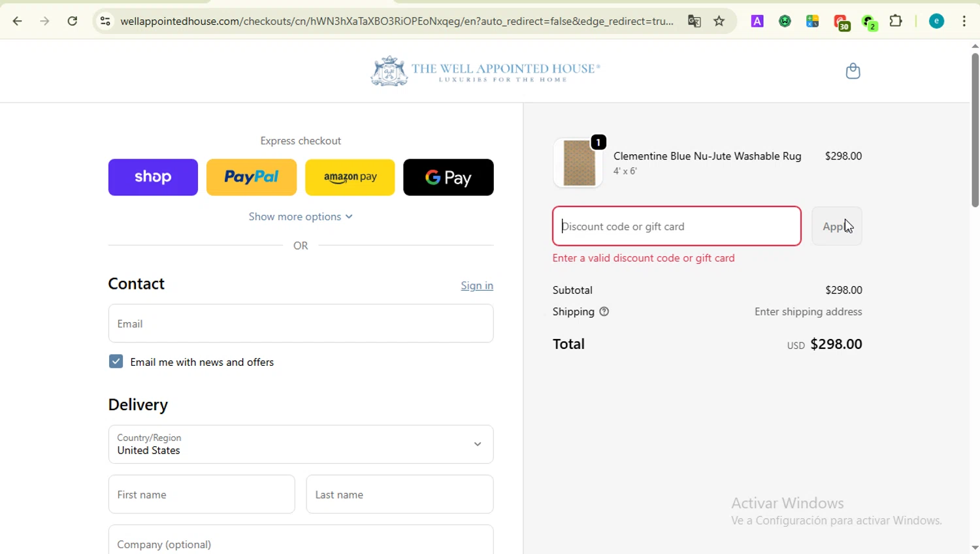Click the vertical page scrollbar
The image size is (980, 554).
tap(975, 131)
